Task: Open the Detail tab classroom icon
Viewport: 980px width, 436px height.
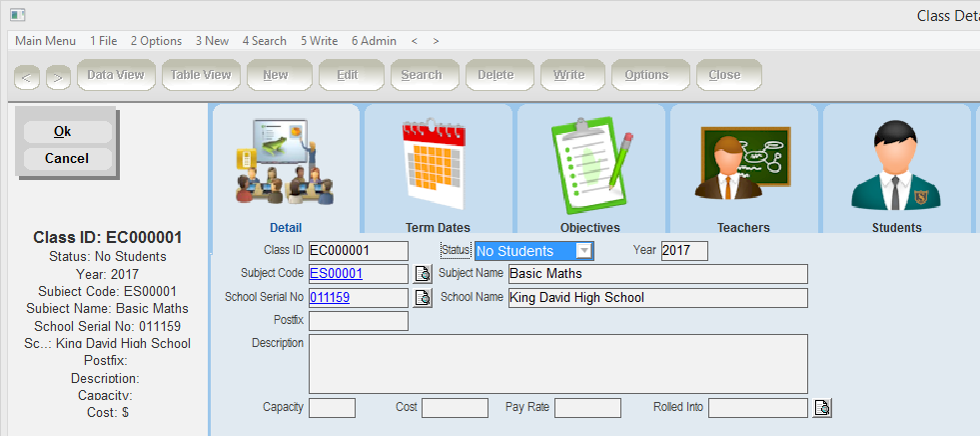Action: coord(286,162)
